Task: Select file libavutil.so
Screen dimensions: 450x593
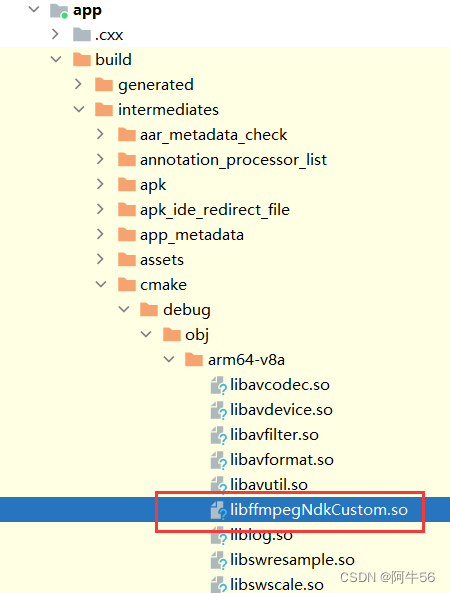Action: tap(269, 485)
